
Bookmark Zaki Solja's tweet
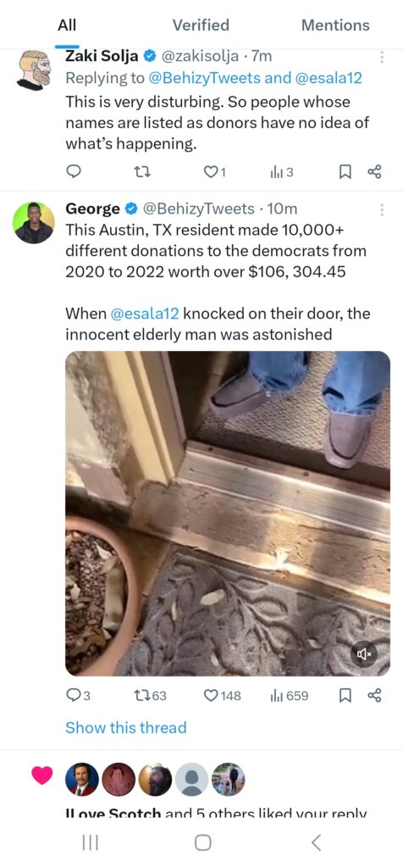tap(345, 172)
